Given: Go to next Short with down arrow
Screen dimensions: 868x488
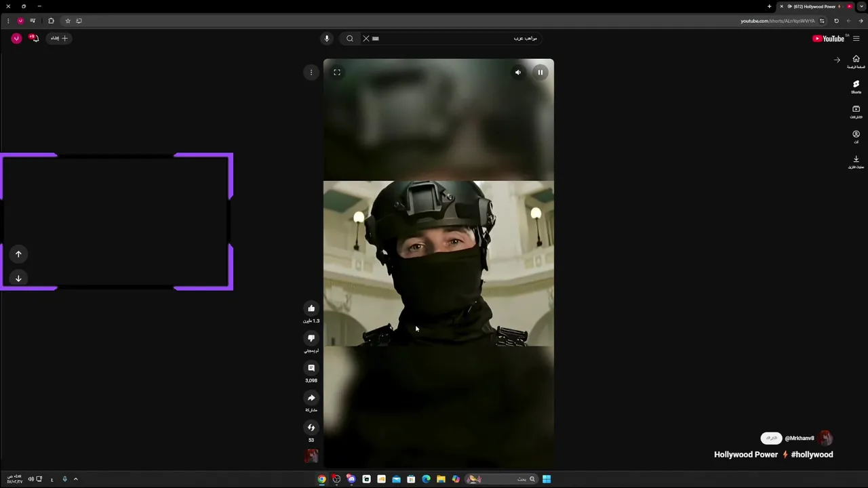Looking at the screenshot, I should point(18,279).
